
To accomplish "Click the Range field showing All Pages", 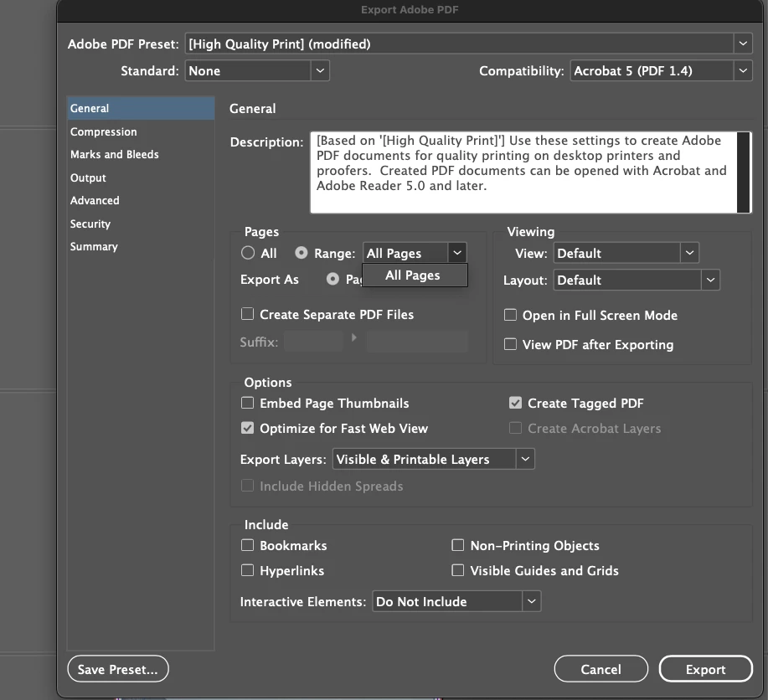I will [405, 253].
